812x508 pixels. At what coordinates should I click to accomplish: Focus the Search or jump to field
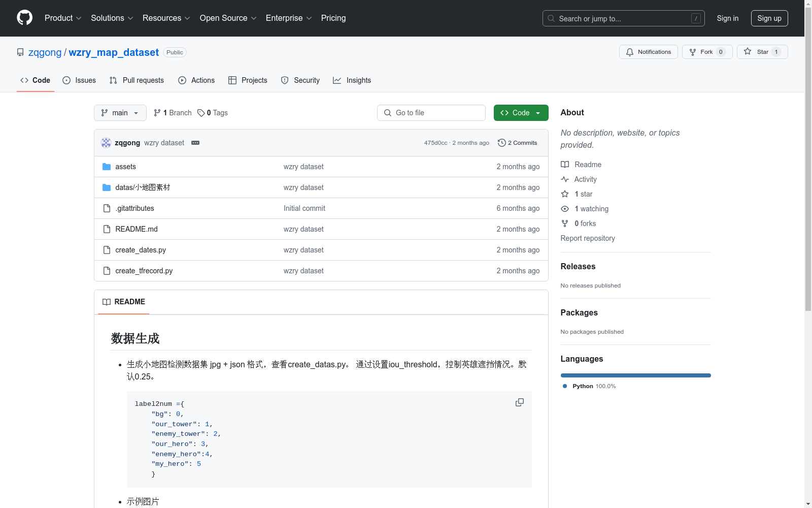coord(623,18)
